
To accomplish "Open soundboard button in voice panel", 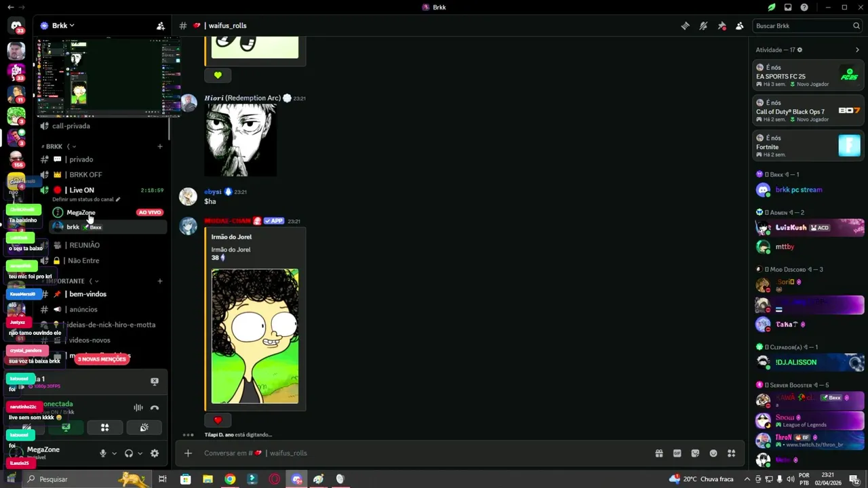I will [x=144, y=428].
